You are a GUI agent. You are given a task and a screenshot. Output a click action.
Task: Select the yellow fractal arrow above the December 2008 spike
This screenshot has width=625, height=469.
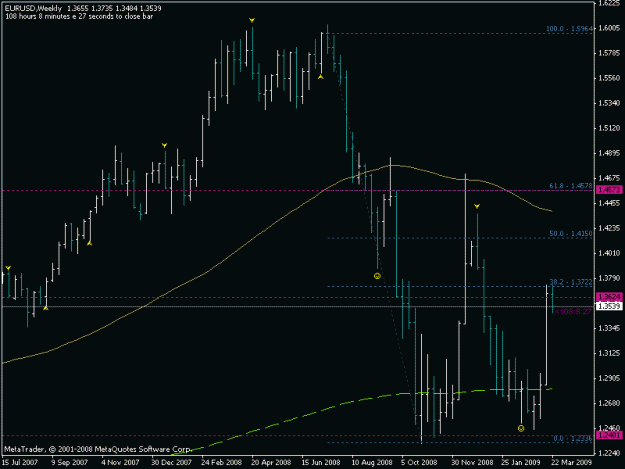tap(477, 206)
